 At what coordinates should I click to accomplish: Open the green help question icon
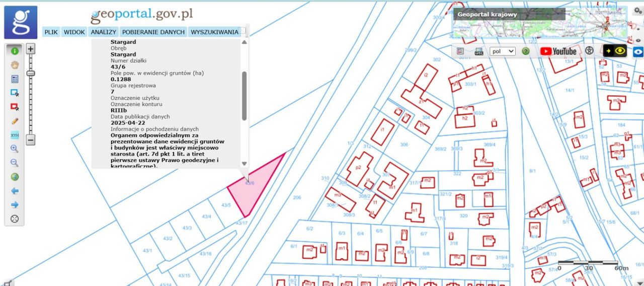(x=526, y=51)
